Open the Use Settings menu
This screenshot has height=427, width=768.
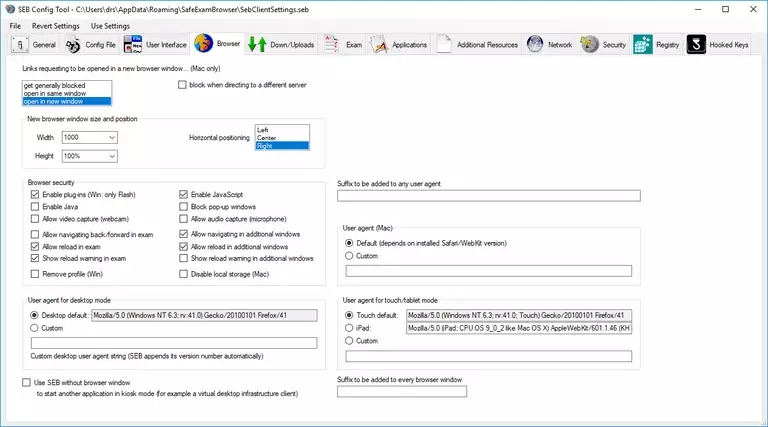coord(110,26)
